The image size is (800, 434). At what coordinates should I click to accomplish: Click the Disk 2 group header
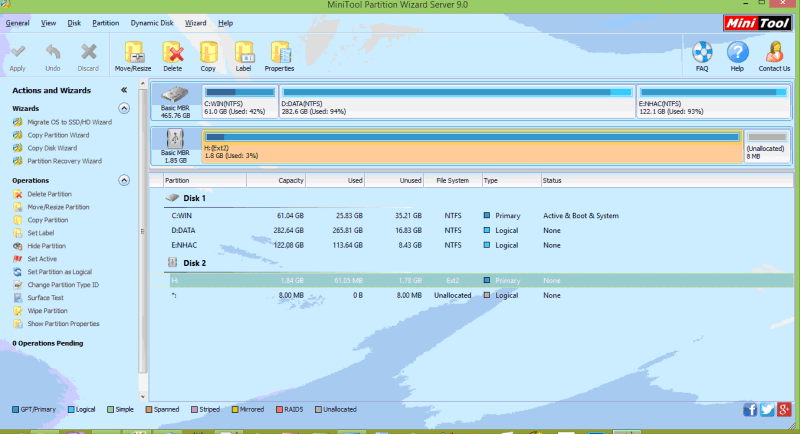click(194, 263)
